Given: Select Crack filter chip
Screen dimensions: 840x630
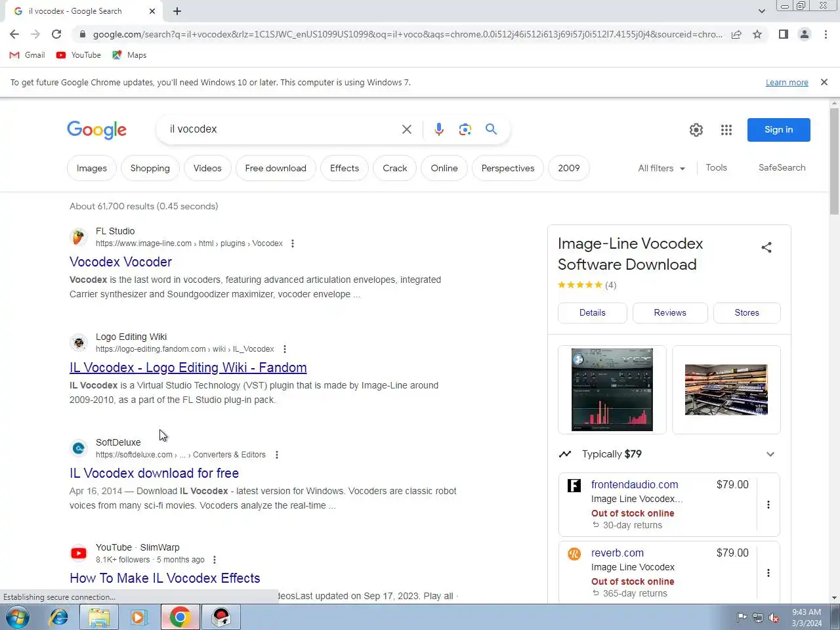Looking at the screenshot, I should [395, 168].
